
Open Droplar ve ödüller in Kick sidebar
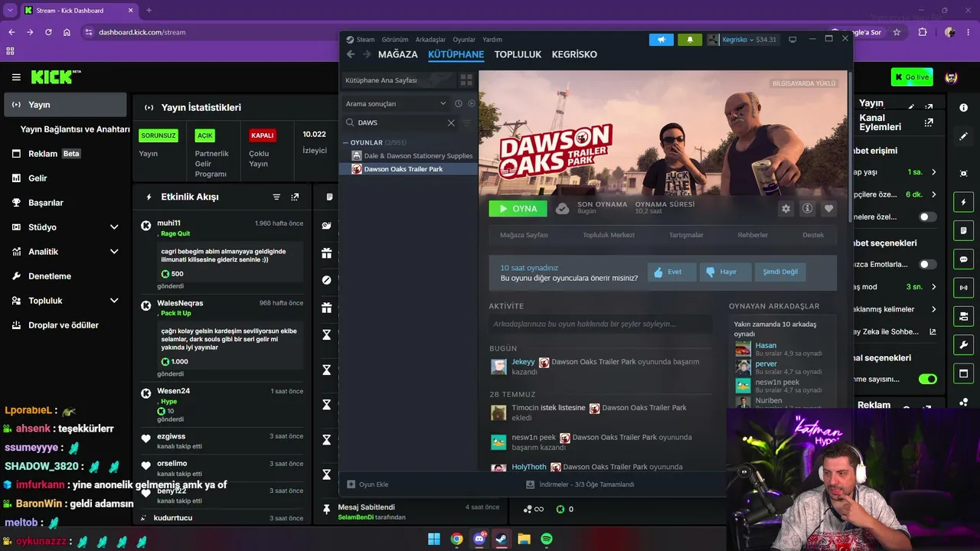(x=64, y=325)
